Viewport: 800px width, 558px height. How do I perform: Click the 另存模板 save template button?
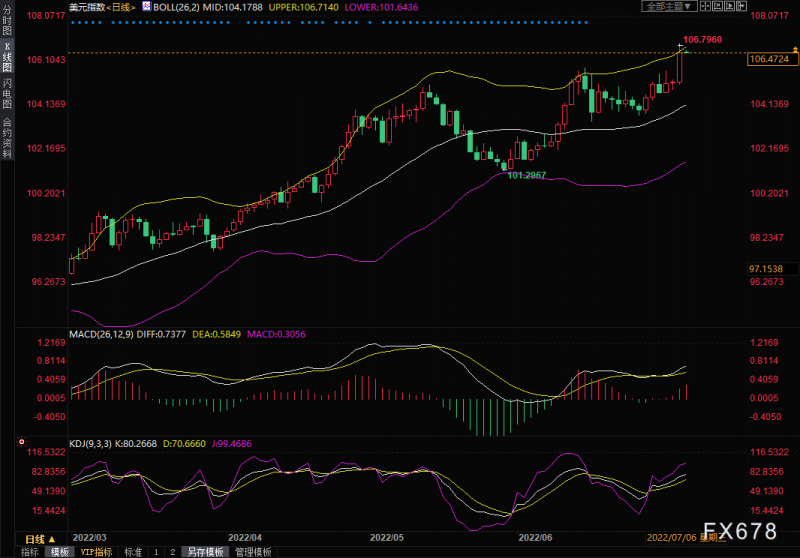206,552
